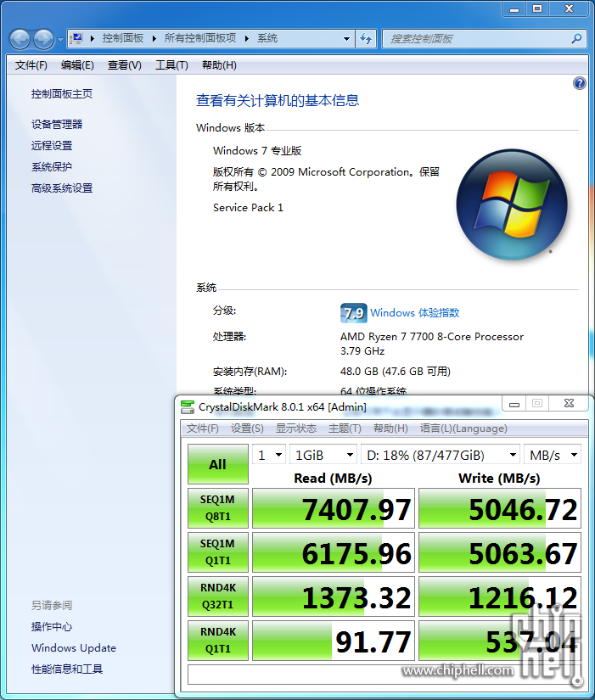Viewport: 595px width, 700px height.
Task: Open Windows Update link
Action: [x=74, y=647]
